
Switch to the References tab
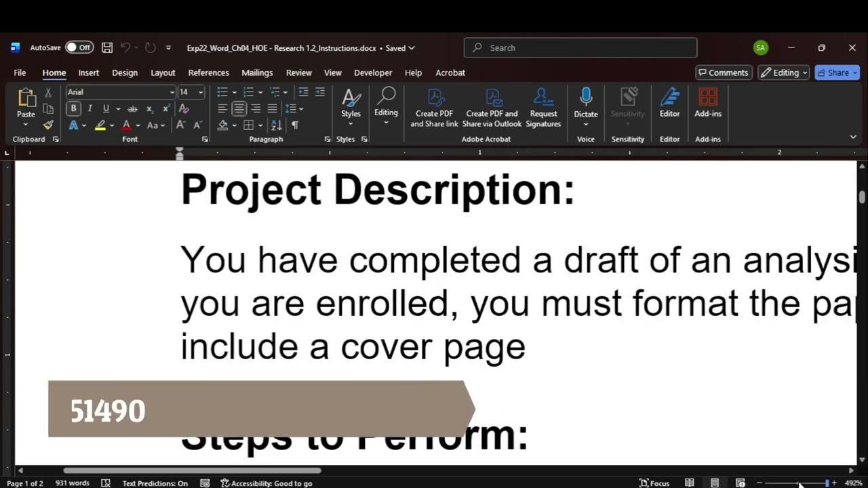point(208,73)
